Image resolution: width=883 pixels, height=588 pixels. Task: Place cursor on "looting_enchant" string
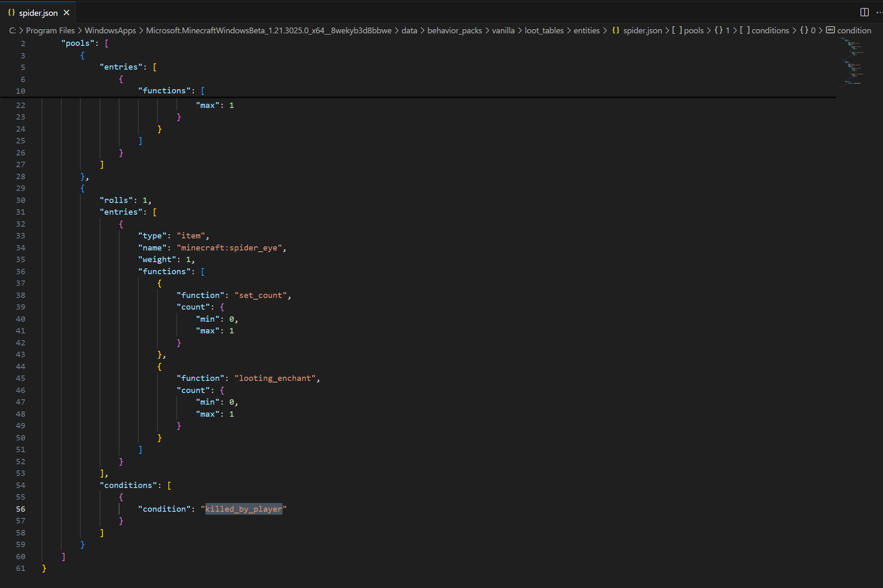275,378
